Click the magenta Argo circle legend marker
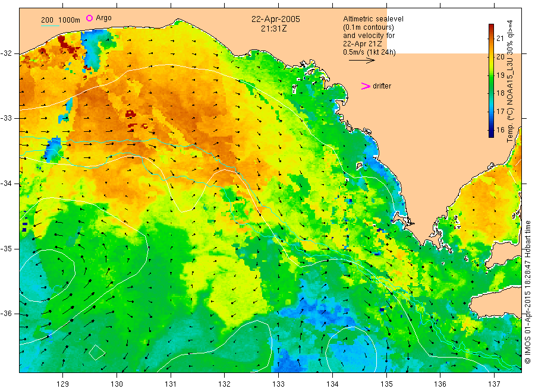535x392 pixels. coord(89,18)
